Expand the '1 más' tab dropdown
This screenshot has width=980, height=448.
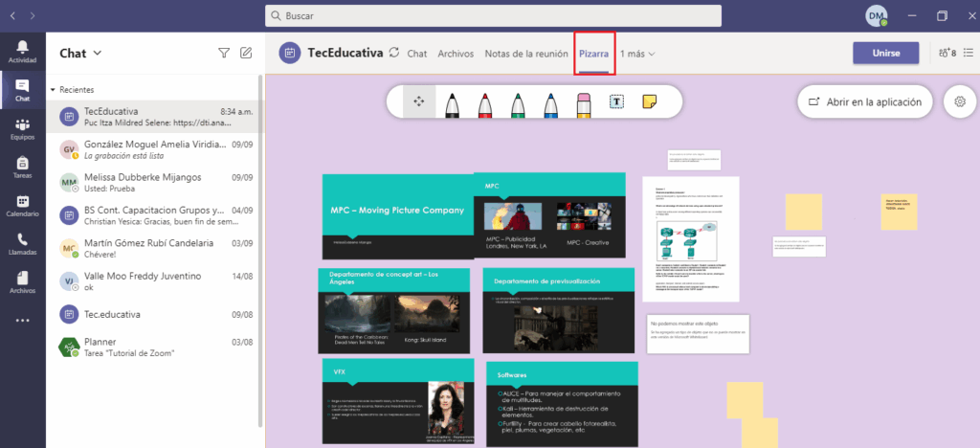tap(637, 54)
